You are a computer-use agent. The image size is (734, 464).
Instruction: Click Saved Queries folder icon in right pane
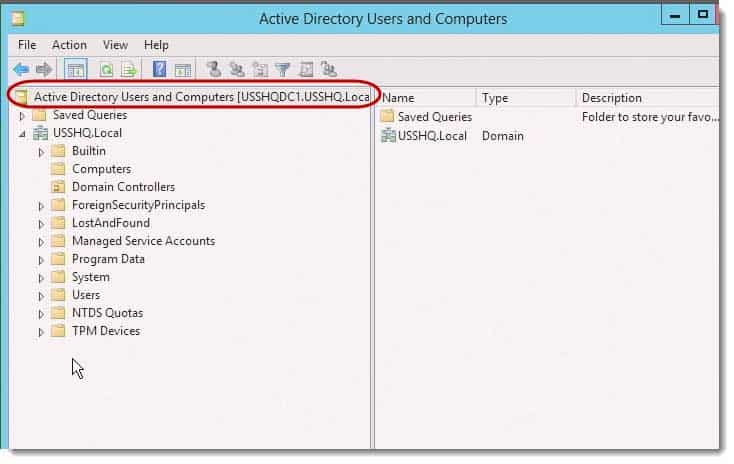[x=387, y=116]
